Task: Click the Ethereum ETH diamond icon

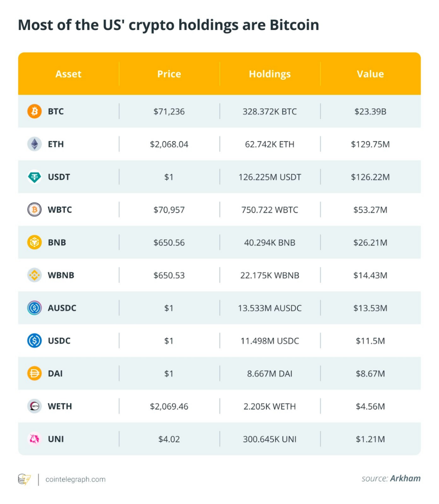Action: 34,144
